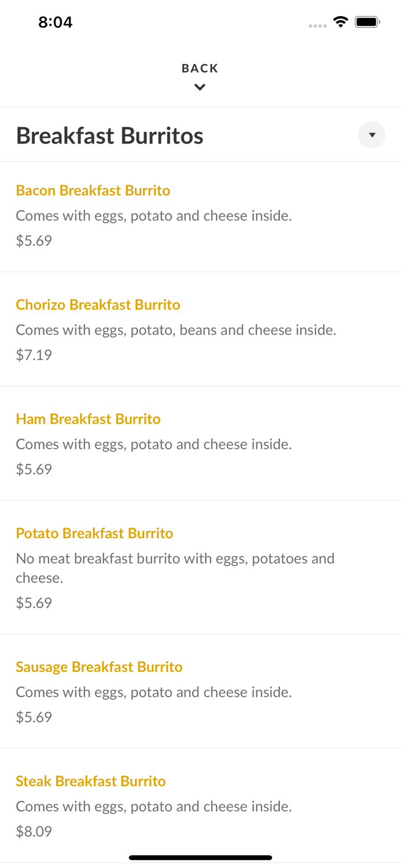Tap the 8:04 clock in status bar
The height and width of the screenshot is (868, 401).
point(55,23)
